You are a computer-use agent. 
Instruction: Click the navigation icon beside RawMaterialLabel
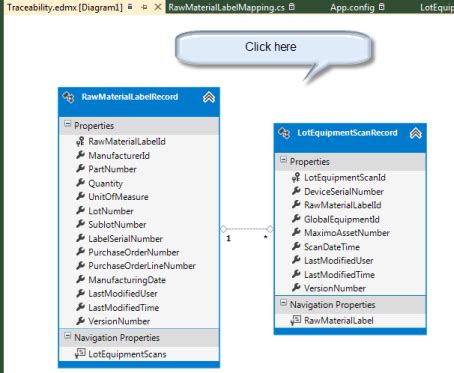(x=296, y=320)
